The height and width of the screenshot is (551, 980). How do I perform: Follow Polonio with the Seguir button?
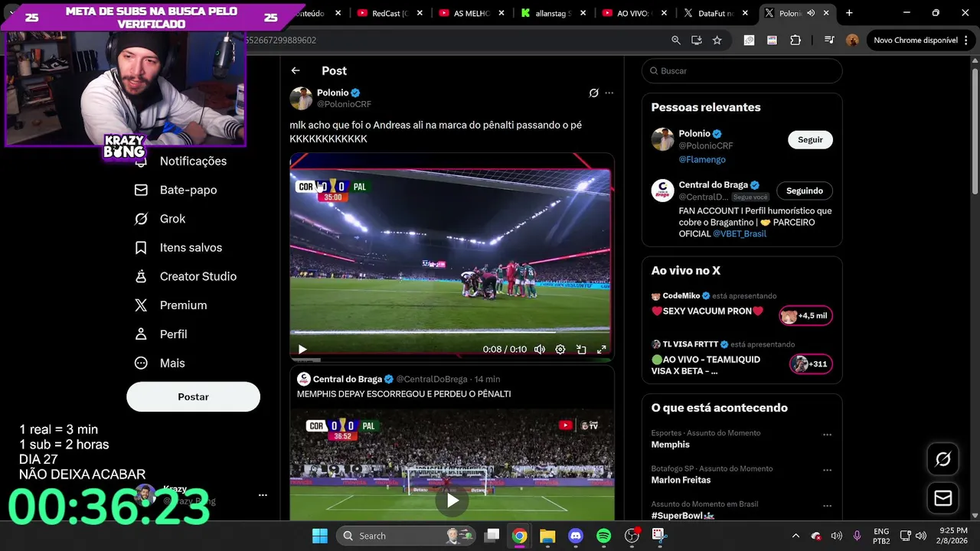pos(810,139)
